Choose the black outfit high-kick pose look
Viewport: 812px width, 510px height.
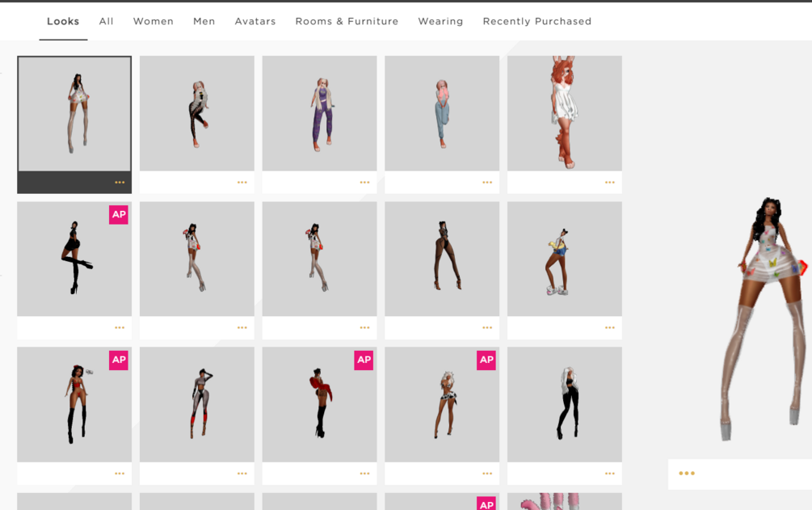[x=74, y=259]
